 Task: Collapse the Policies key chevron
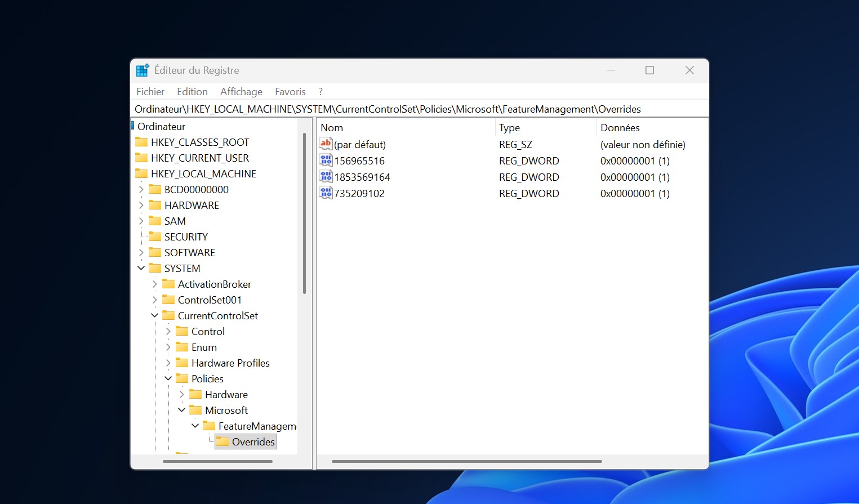coord(168,379)
